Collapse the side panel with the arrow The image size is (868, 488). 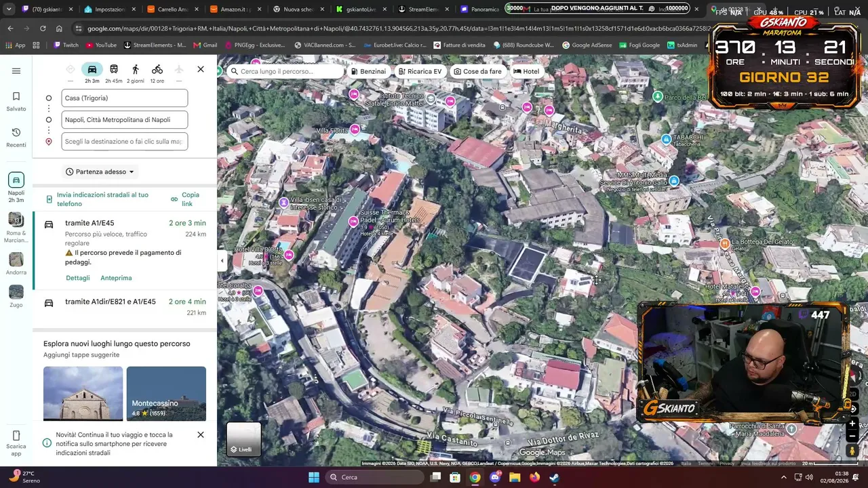click(x=222, y=261)
